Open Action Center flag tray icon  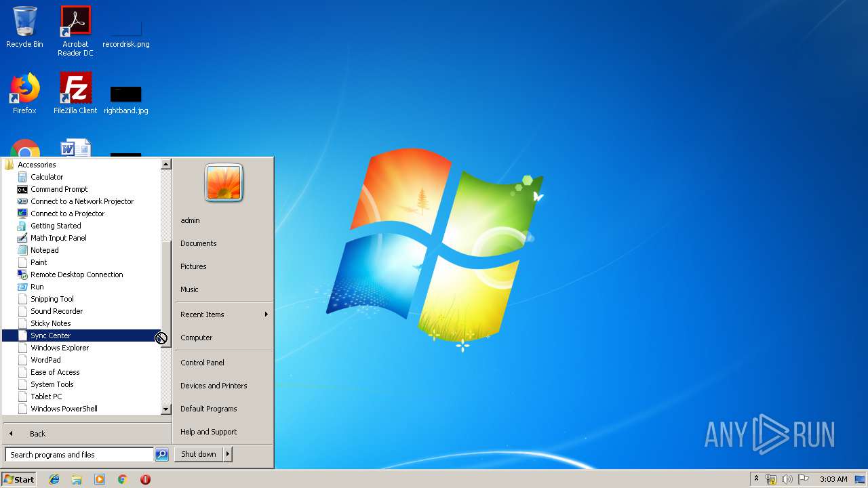(804, 479)
